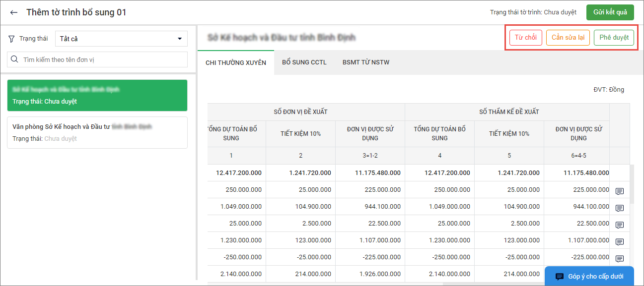Click the back arrow icon
644x286 pixels.
point(13,12)
